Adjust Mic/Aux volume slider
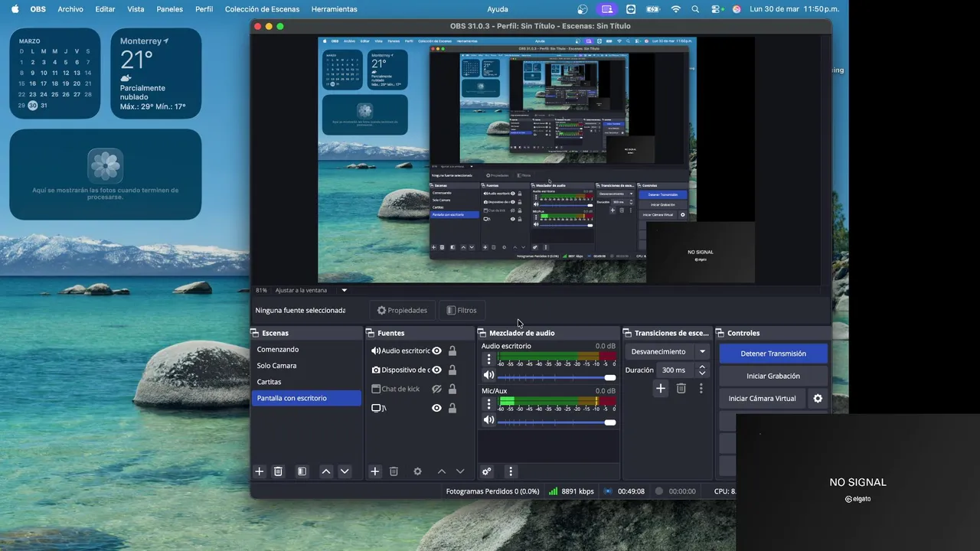Image resolution: width=980 pixels, height=551 pixels. point(557,422)
